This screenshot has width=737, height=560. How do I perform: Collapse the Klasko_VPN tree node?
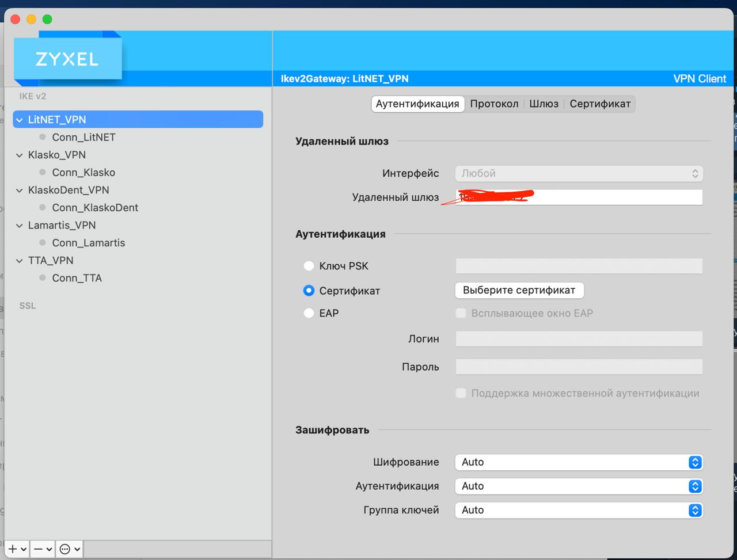pos(20,155)
